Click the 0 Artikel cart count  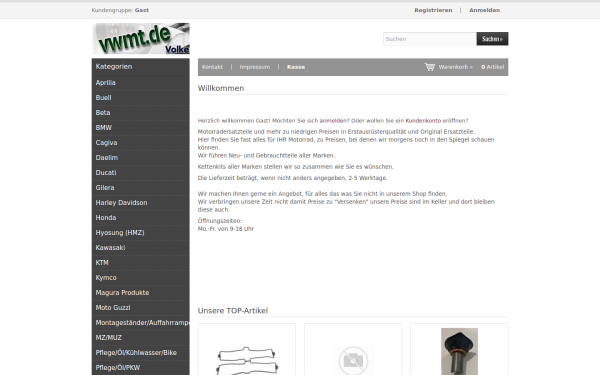coord(492,67)
